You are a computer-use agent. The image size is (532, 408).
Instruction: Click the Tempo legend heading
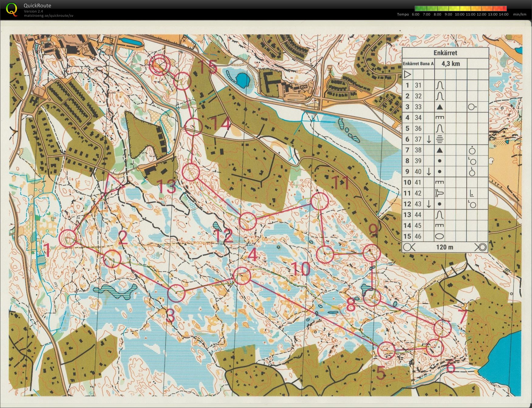pyautogui.click(x=403, y=14)
